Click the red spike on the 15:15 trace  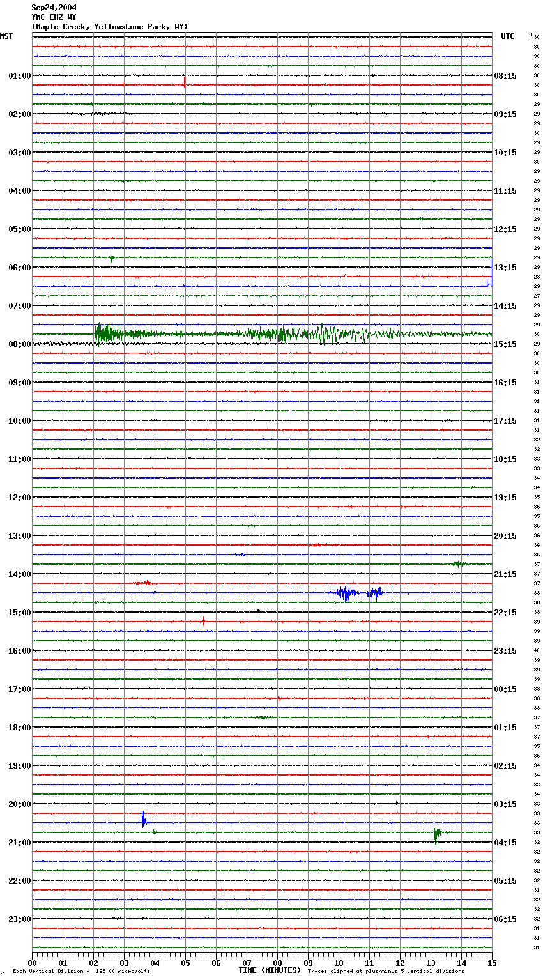(x=203, y=620)
